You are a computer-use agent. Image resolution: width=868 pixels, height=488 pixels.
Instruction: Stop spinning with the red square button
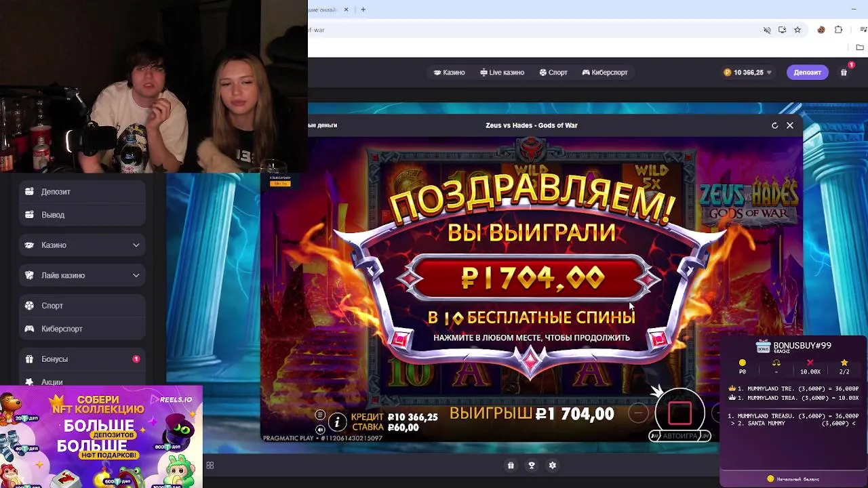point(680,413)
